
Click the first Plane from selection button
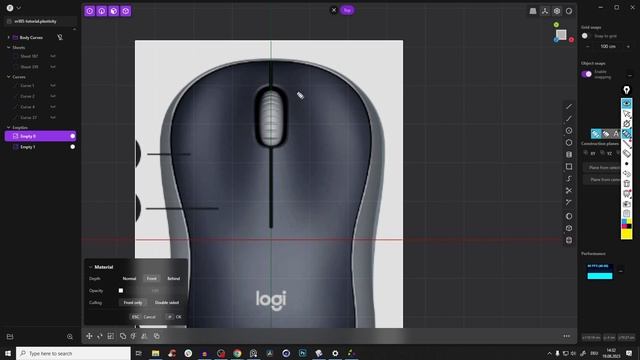pyautogui.click(x=603, y=168)
